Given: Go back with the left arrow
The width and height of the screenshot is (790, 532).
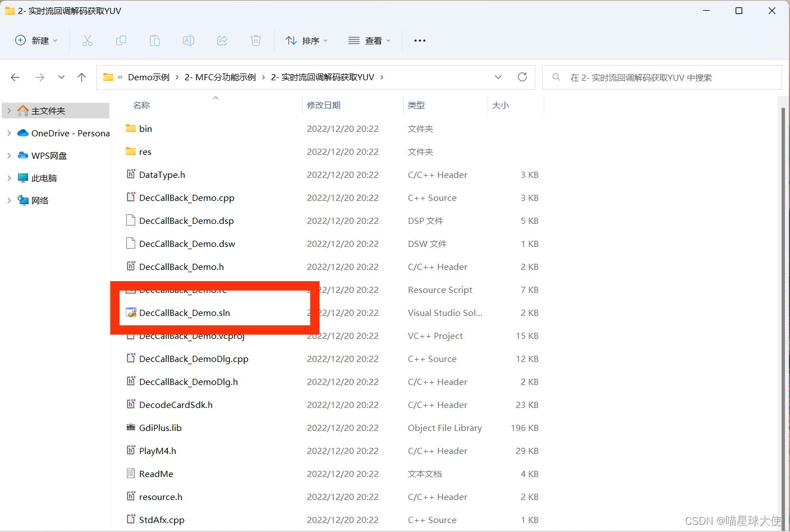Looking at the screenshot, I should click(x=15, y=77).
